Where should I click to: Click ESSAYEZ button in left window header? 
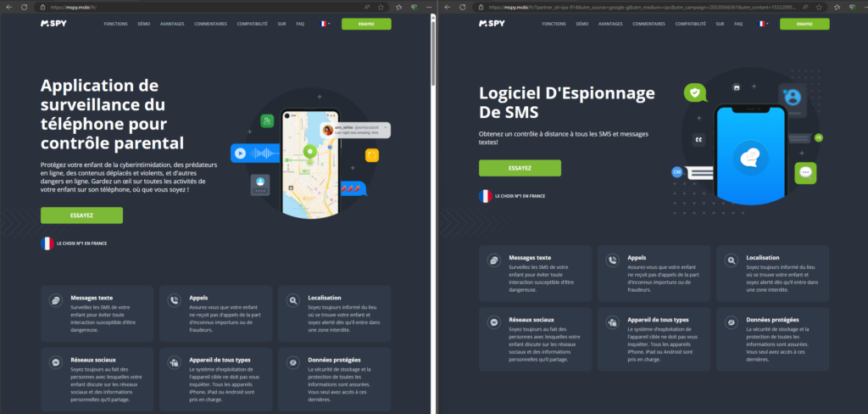[x=366, y=24]
